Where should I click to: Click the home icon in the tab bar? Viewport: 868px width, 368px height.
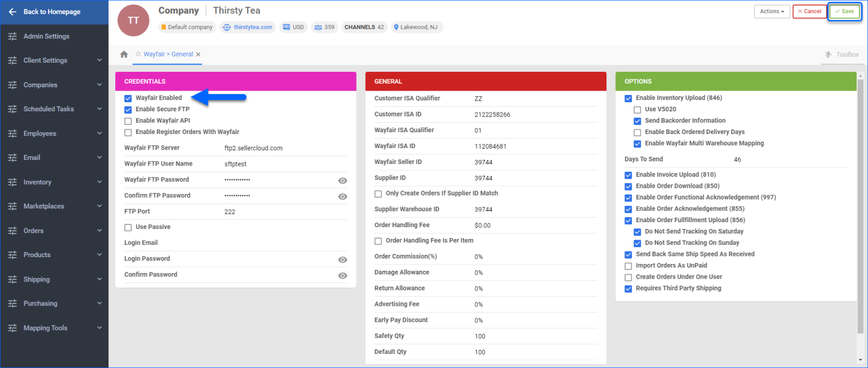point(124,55)
